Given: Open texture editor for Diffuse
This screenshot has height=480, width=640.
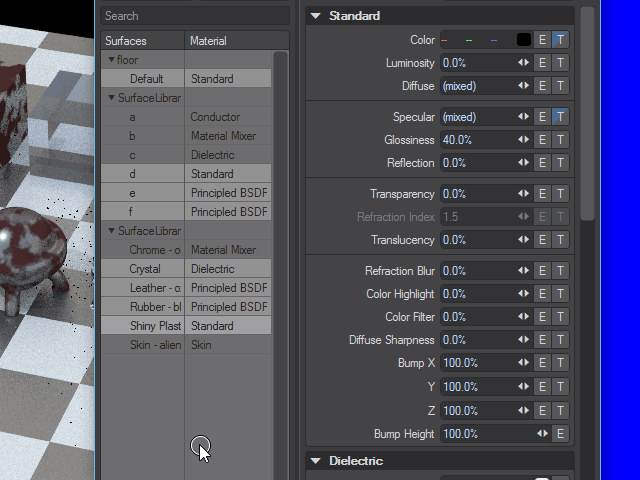Looking at the screenshot, I should click(x=560, y=86).
